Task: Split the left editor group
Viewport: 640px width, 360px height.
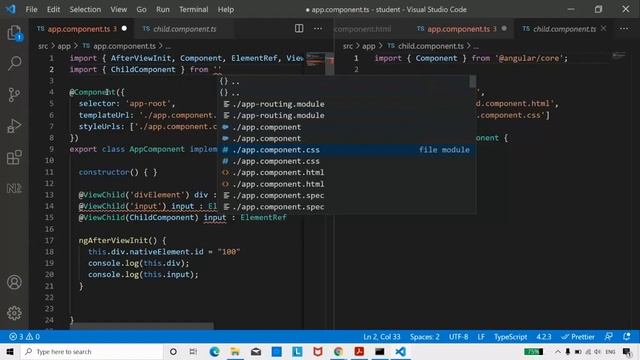Action: pos(299,28)
